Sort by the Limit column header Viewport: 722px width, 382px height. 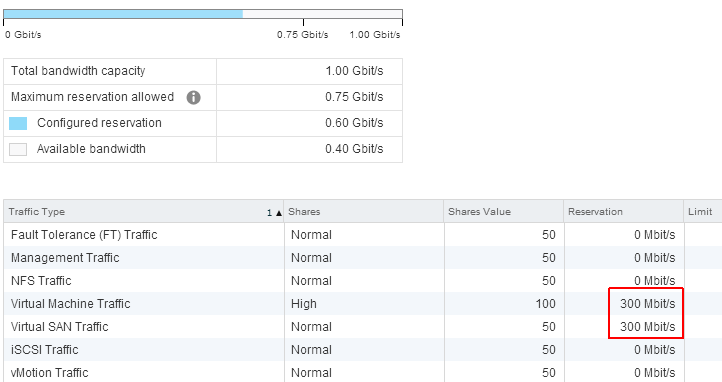703,212
